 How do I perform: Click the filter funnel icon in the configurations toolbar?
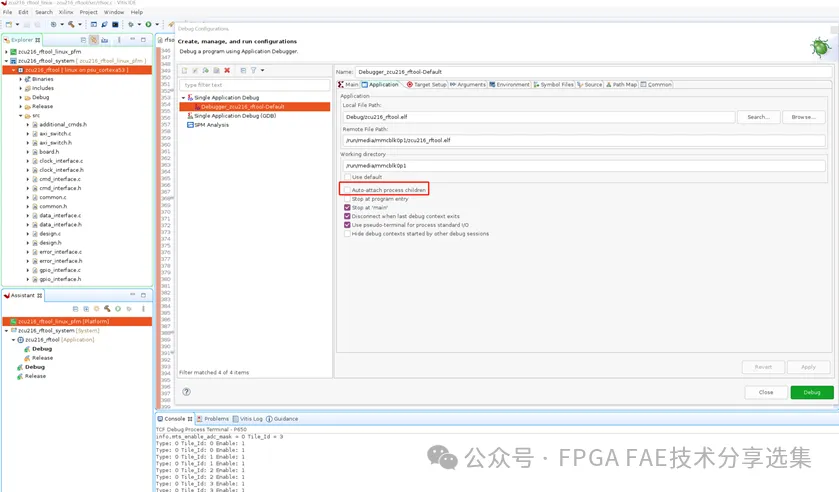click(x=254, y=71)
